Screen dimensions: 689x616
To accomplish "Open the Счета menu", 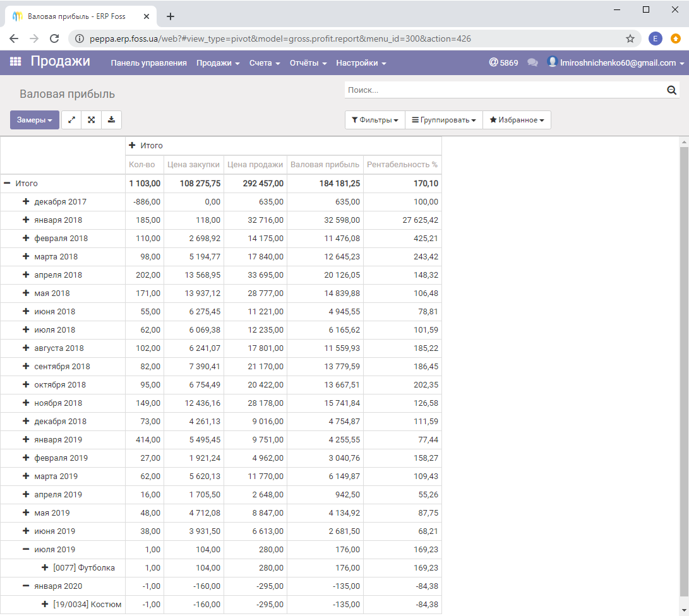I will click(265, 62).
